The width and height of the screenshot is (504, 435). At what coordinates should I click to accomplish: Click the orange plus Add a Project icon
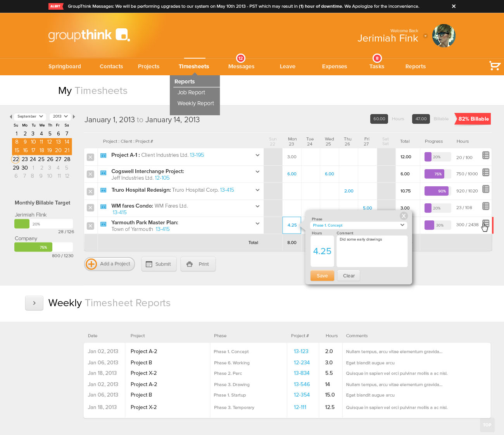[91, 264]
